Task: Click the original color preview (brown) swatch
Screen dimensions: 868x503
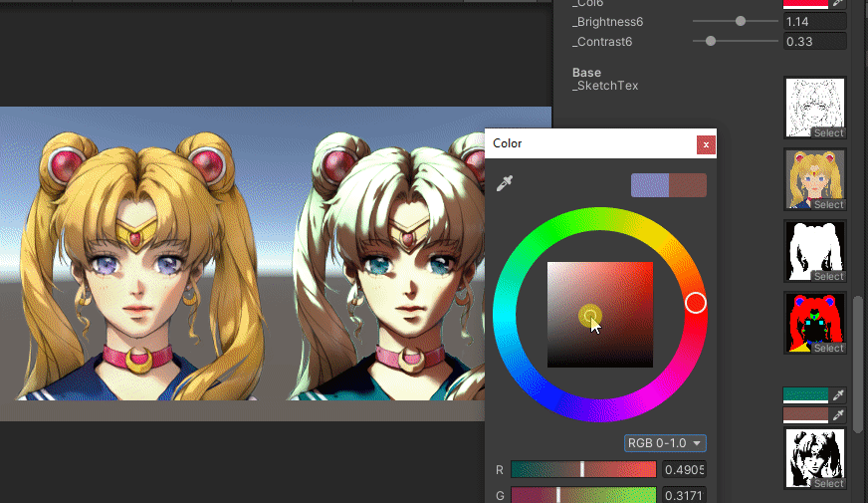Action: 688,185
